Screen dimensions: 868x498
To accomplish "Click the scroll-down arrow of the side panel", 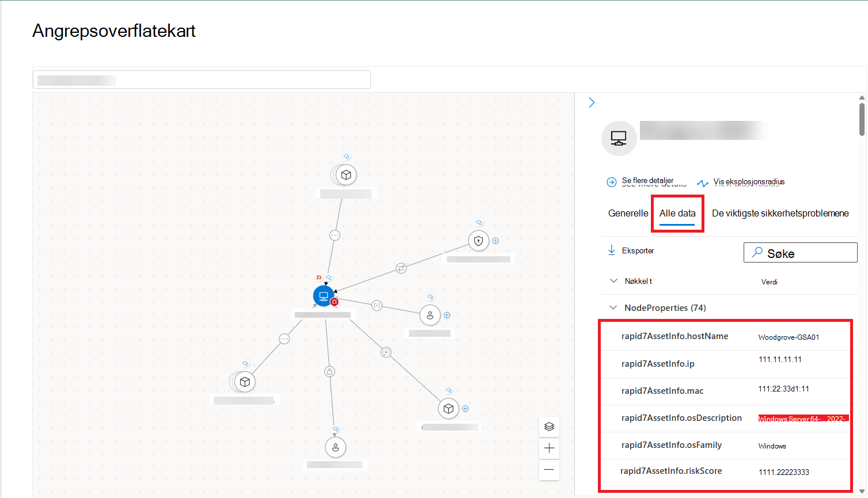I will click(x=862, y=492).
